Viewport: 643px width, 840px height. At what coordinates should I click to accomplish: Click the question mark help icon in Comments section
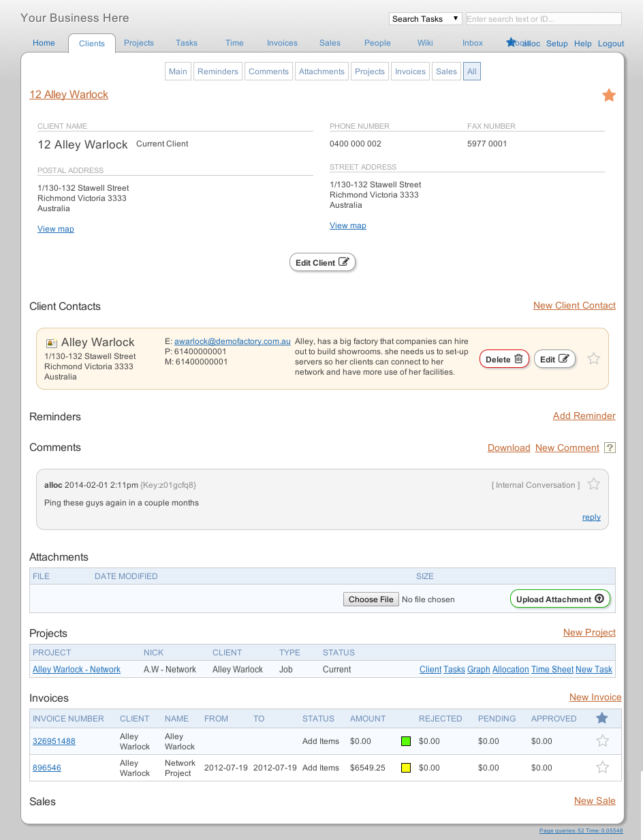[610, 448]
